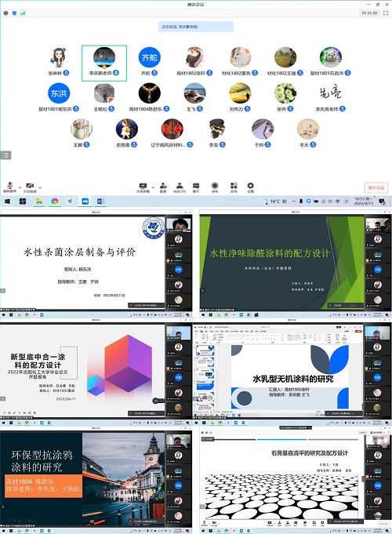392x534 pixels.
Task: Open the invite participants icon
Action: [163, 187]
